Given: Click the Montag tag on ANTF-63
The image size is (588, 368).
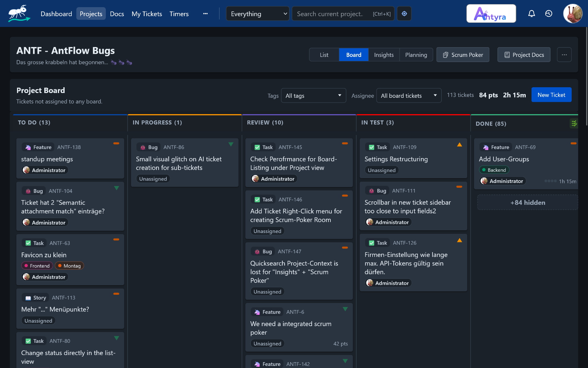Looking at the screenshot, I should 69,266.
